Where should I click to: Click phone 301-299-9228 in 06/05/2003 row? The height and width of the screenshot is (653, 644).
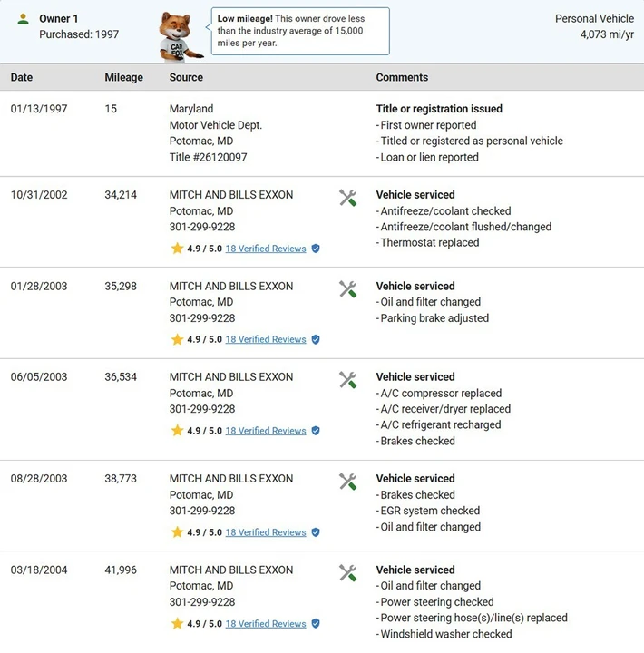(202, 409)
